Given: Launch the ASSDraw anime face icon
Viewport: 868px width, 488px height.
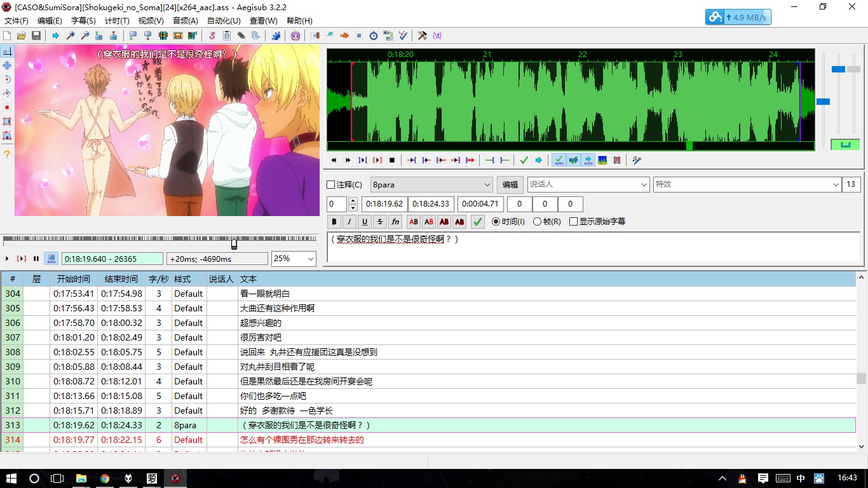Looking at the screenshot, I should point(295,36).
